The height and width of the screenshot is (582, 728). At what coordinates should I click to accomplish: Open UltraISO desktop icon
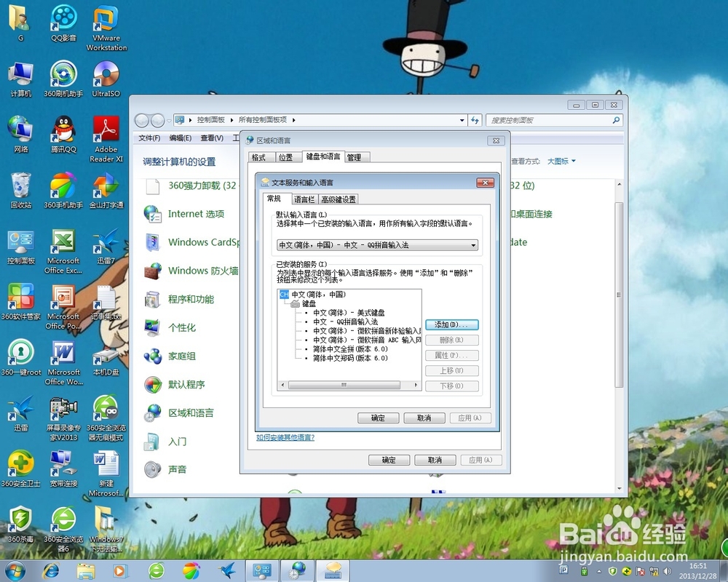(106, 79)
